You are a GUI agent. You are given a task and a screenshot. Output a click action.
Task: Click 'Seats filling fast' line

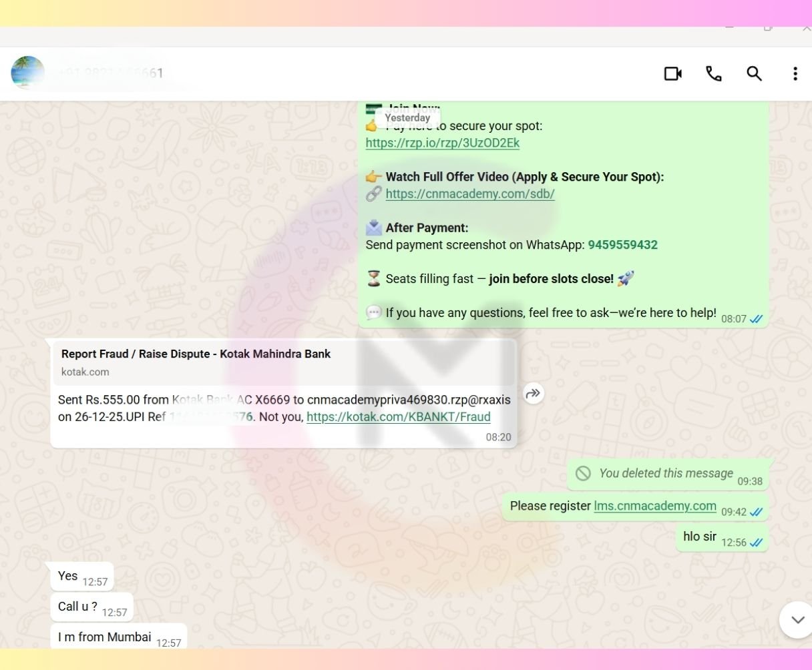coord(499,279)
